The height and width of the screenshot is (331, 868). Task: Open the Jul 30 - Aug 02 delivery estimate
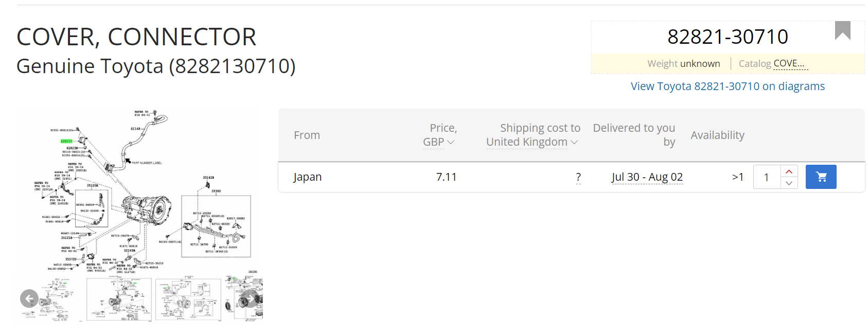click(647, 177)
